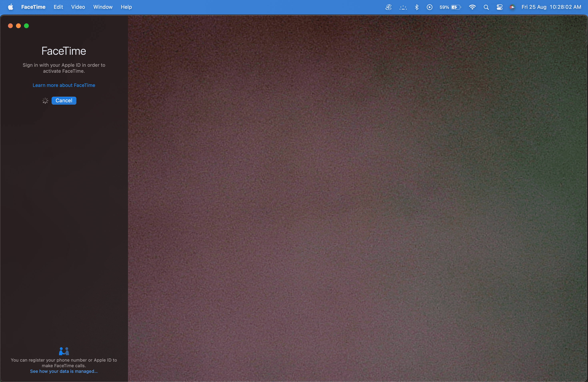Open the Apple menu

(10, 7)
